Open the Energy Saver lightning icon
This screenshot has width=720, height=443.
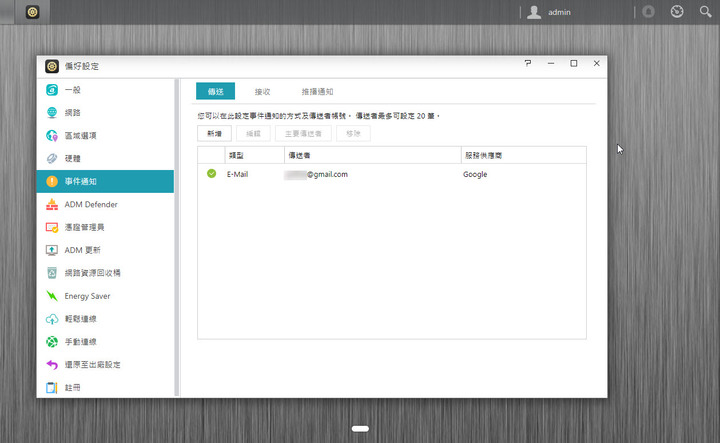(52, 296)
